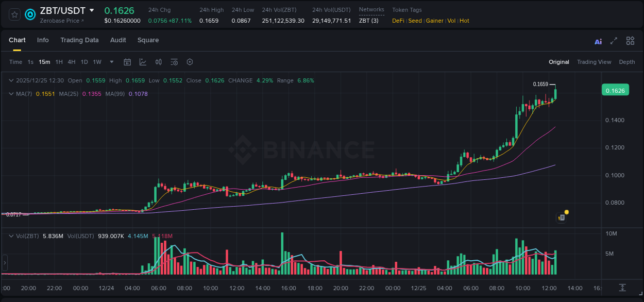Enter fullscreen chart mode via expand icon
The width and height of the screenshot is (644, 302).
pyautogui.click(x=613, y=41)
